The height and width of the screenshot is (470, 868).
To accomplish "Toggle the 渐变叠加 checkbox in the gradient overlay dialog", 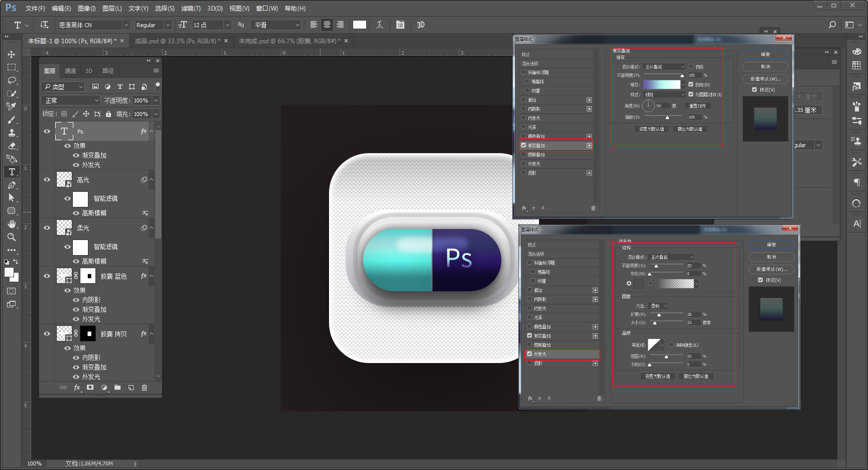I will pyautogui.click(x=523, y=145).
